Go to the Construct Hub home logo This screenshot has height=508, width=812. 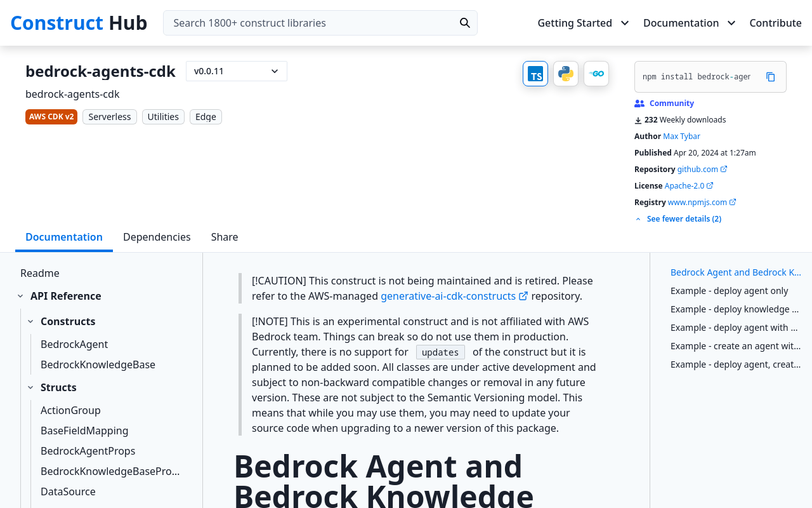79,23
